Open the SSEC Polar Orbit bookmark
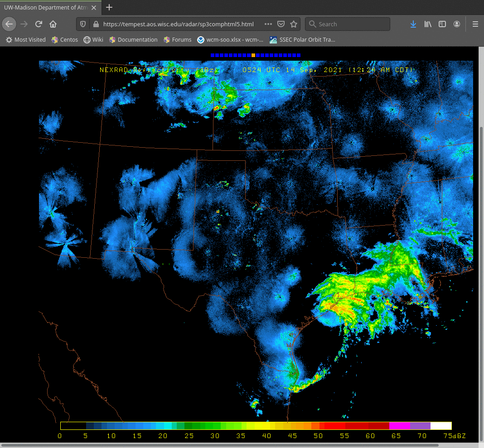Viewport: 484px width, 448px height. point(302,40)
